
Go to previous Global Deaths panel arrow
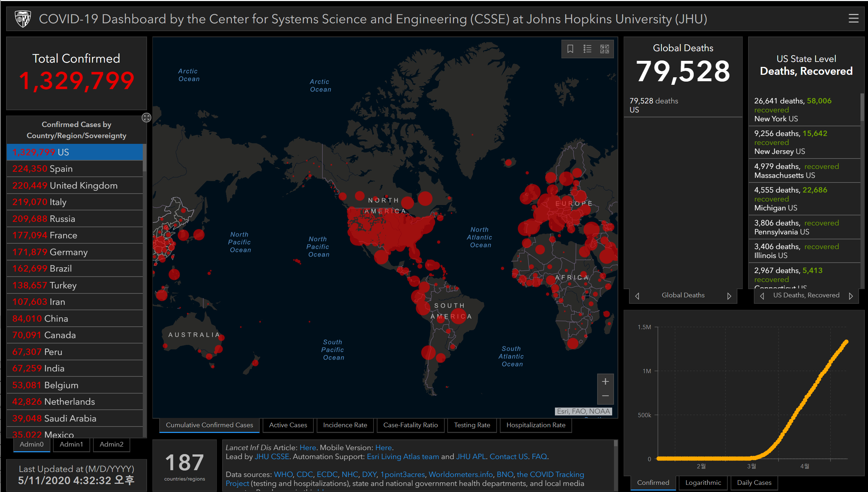[x=637, y=296]
